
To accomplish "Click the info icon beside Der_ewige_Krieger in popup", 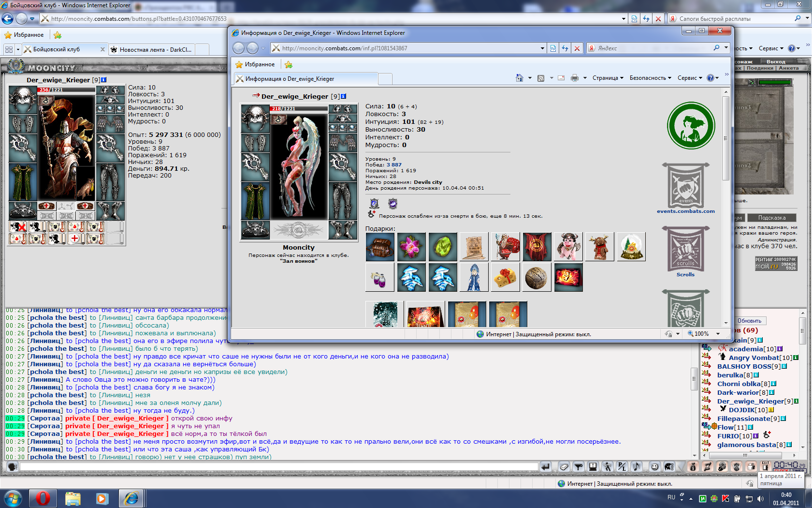I will (344, 96).
